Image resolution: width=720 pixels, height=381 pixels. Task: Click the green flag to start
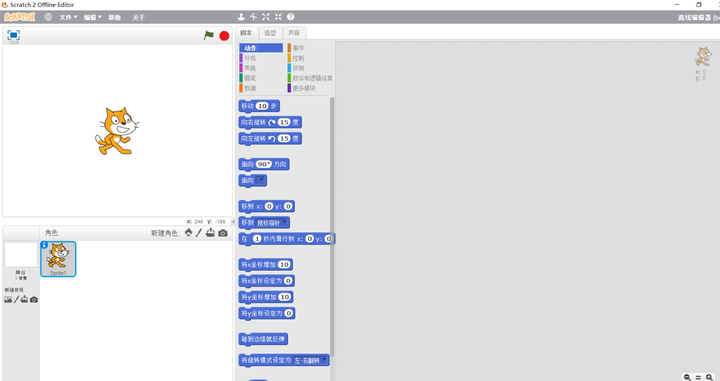click(x=209, y=35)
